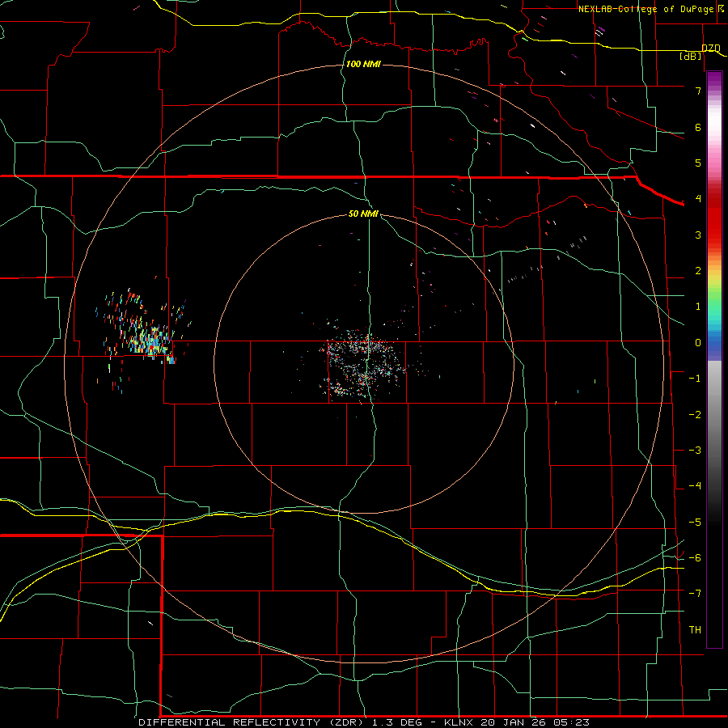The image size is (728, 728).
Task: Click the blue segment of the color bar
Action: click(x=714, y=346)
